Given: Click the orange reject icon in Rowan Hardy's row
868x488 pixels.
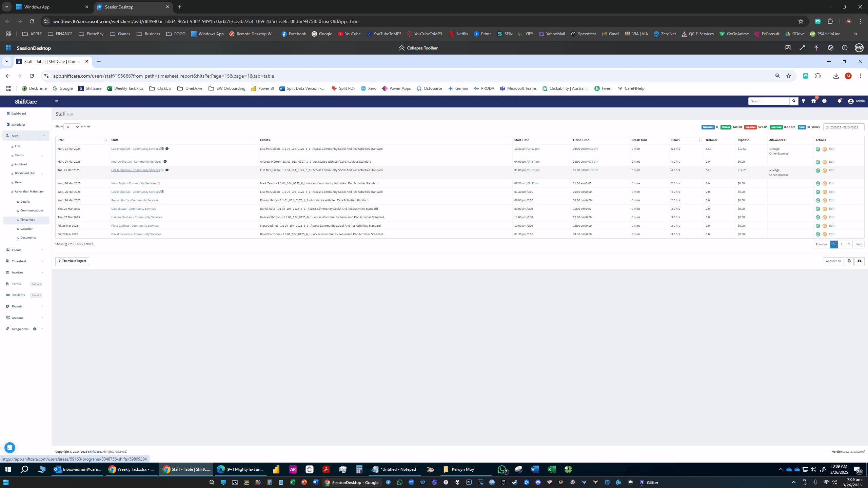Looking at the screenshot, I should click(825, 201).
